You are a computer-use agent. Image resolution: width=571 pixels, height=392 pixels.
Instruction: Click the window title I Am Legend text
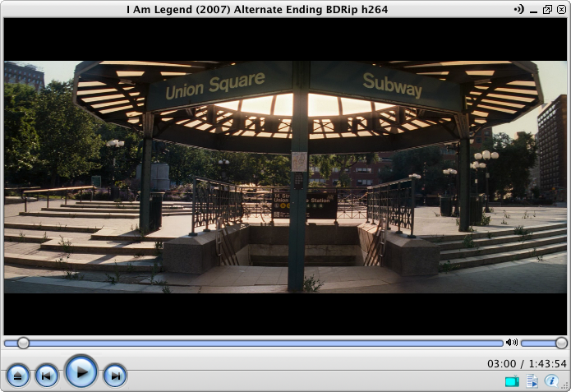click(x=257, y=10)
